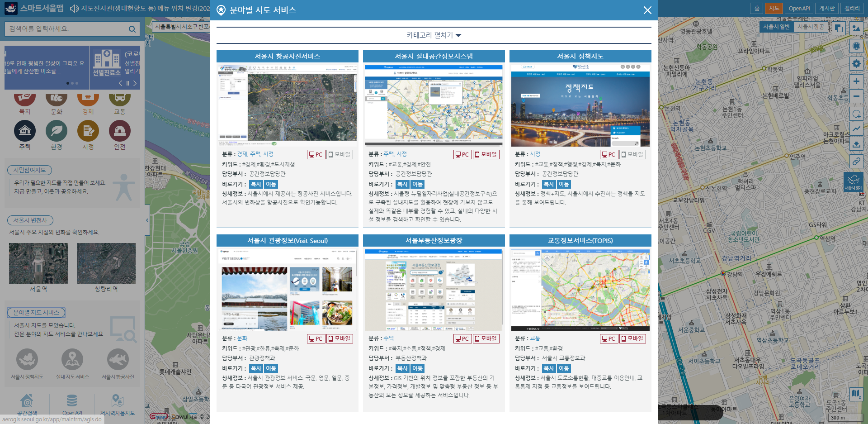Open the 서울시 항공사진 shortcut icon
The image size is (868, 424).
coord(118,360)
